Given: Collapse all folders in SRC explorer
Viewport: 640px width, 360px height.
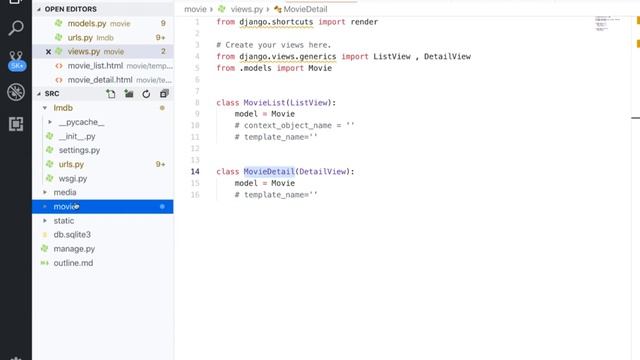Looking at the screenshot, I should point(164,94).
